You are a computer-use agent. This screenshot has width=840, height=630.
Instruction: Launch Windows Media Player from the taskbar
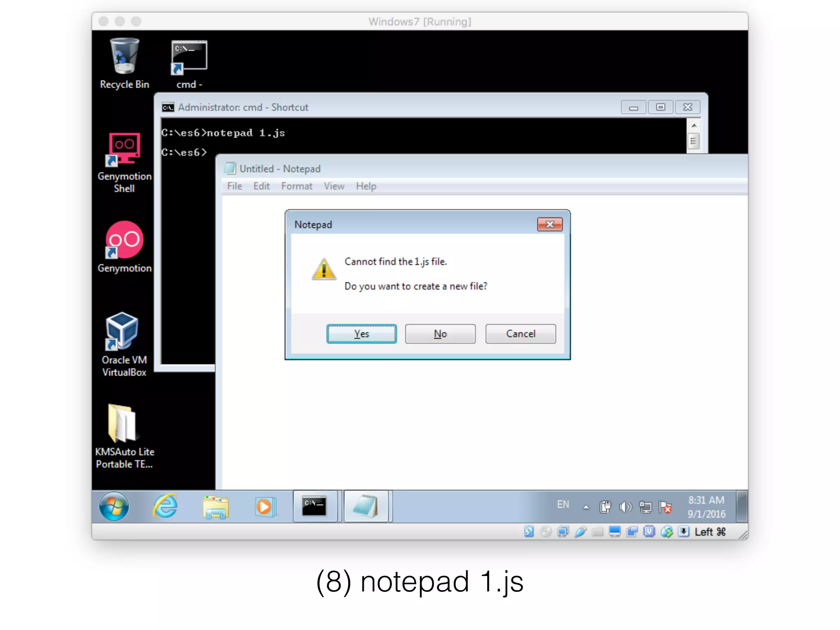(265, 507)
